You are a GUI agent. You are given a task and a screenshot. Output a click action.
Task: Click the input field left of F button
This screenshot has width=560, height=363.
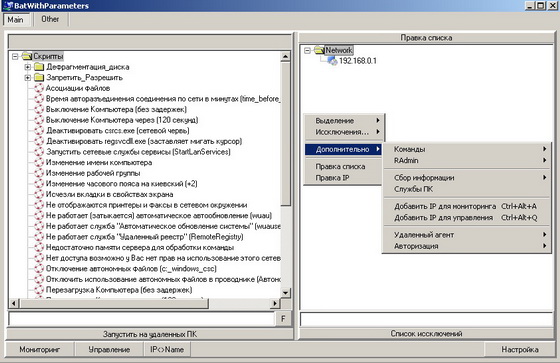coord(141,319)
